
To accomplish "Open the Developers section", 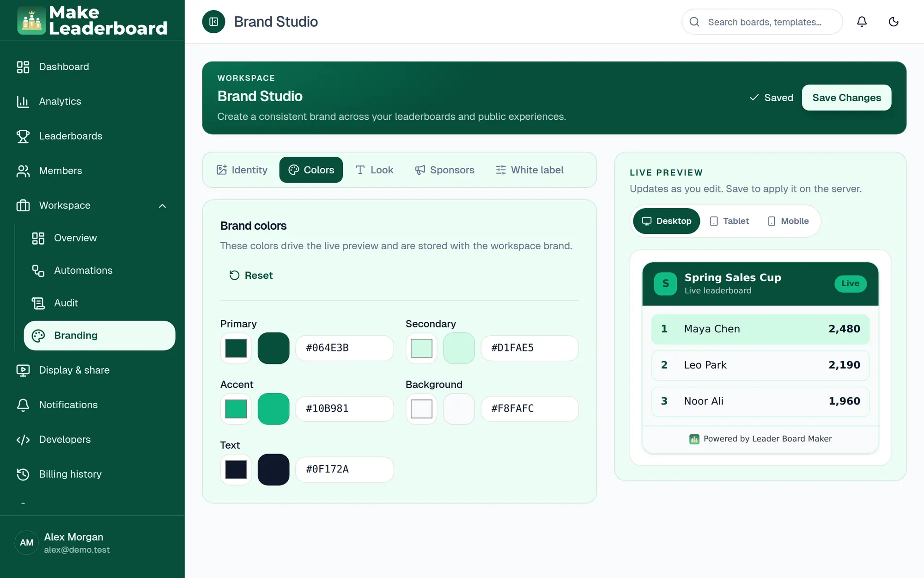I will pos(92,439).
